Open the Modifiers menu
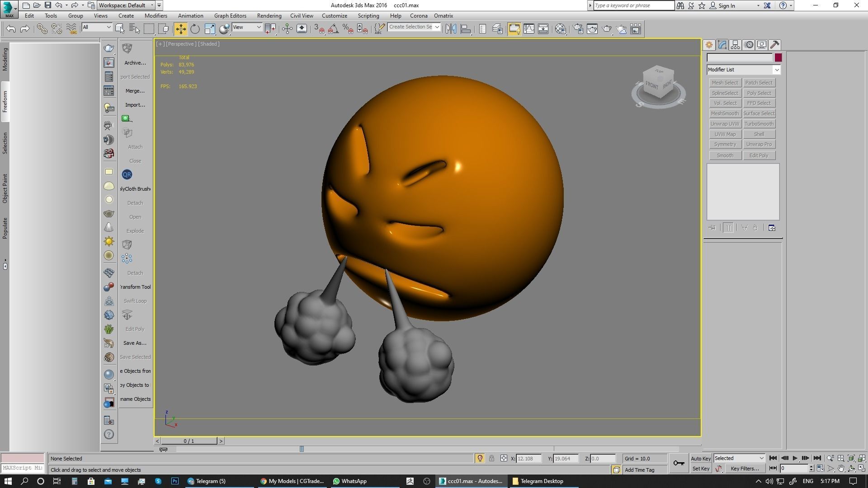The width and height of the screenshot is (868, 488). point(156,15)
